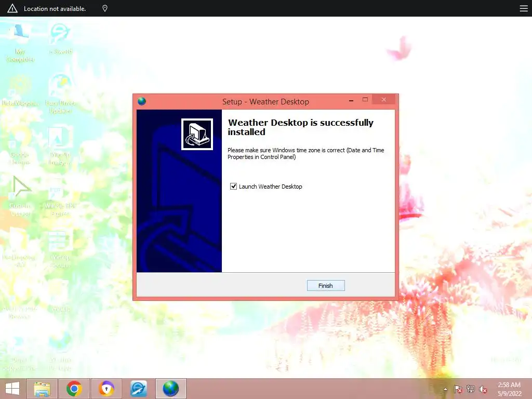Open File Explorer from the taskbar
The height and width of the screenshot is (399, 532).
pyautogui.click(x=42, y=389)
